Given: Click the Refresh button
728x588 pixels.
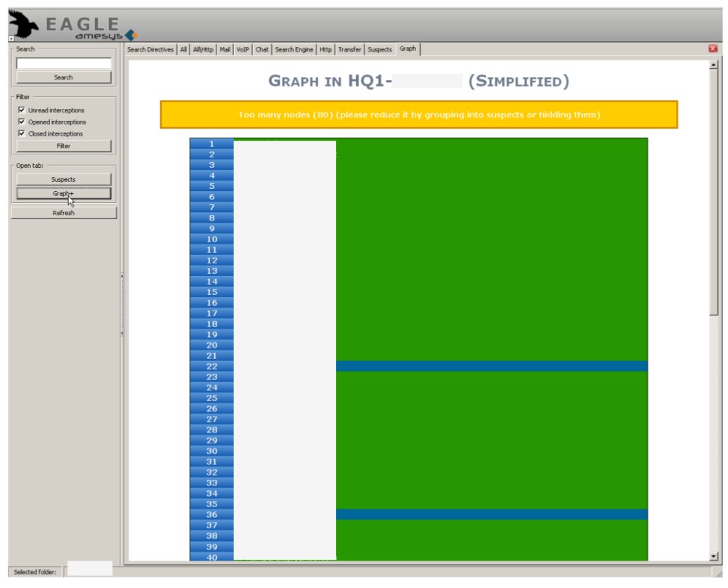Looking at the screenshot, I should pos(64,213).
